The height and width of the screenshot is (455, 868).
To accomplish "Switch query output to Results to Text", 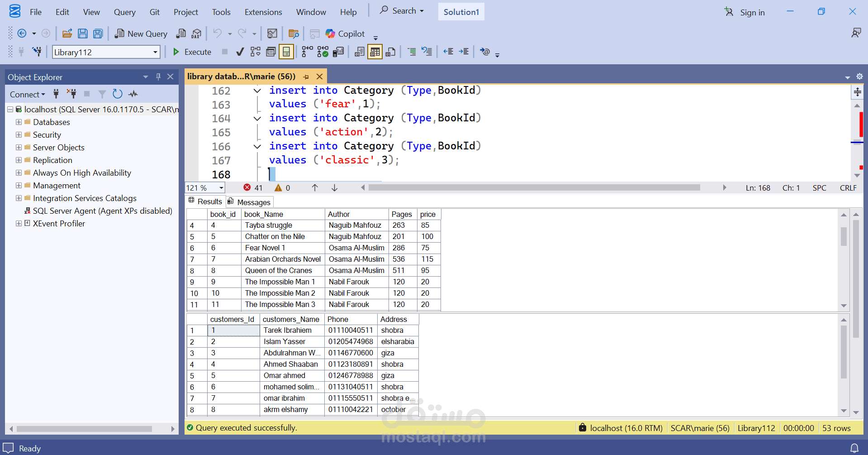I will pos(359,52).
